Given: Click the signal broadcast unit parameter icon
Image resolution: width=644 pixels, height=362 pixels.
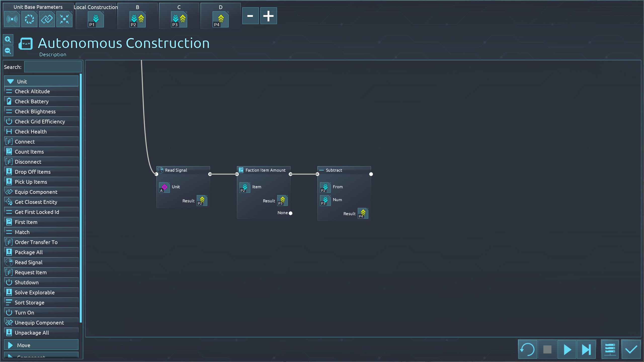Looking at the screenshot, I should click(12, 19).
